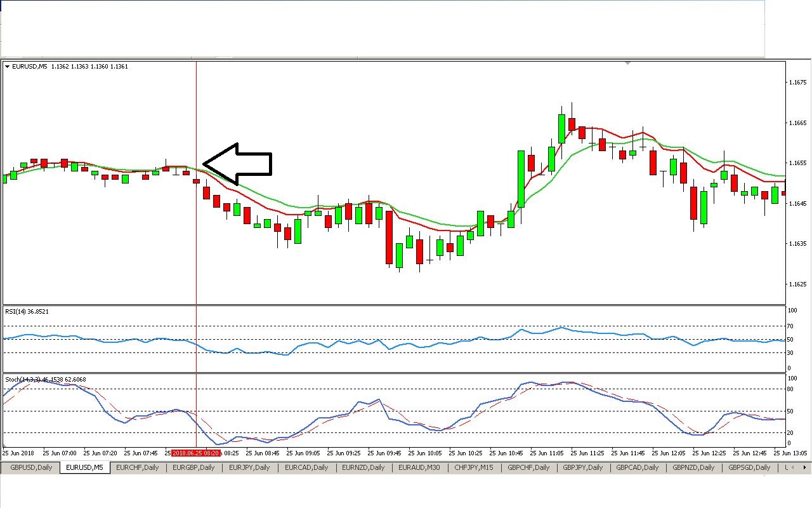Click the triangle before EURUSD,M5 chart title
Viewport: 812px width, 508px height.
click(x=7, y=66)
